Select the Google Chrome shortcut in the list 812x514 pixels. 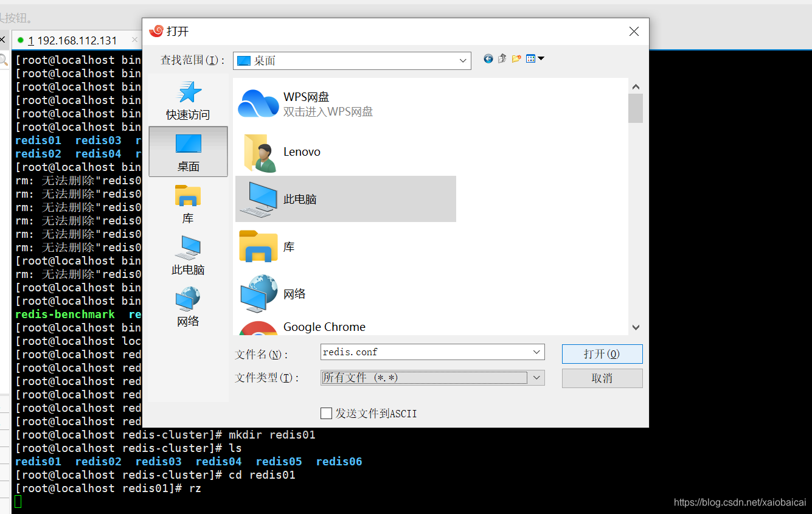pyautogui.click(x=345, y=327)
